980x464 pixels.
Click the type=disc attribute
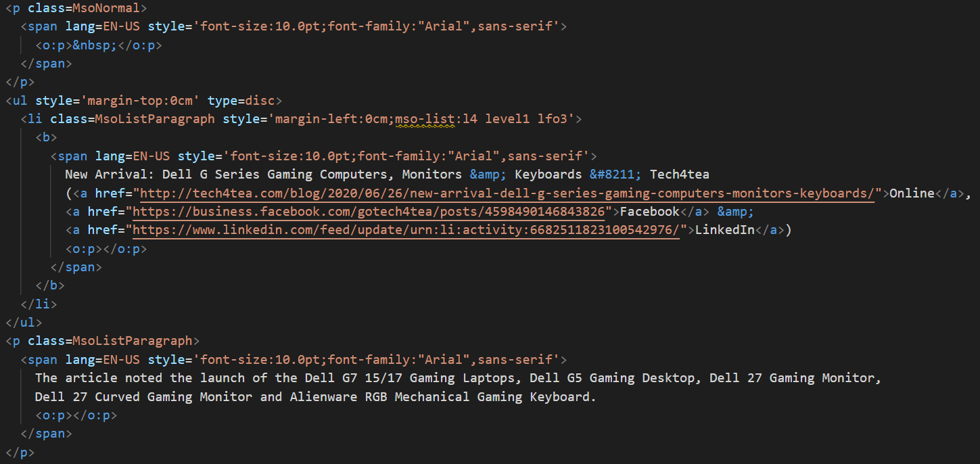pos(241,101)
